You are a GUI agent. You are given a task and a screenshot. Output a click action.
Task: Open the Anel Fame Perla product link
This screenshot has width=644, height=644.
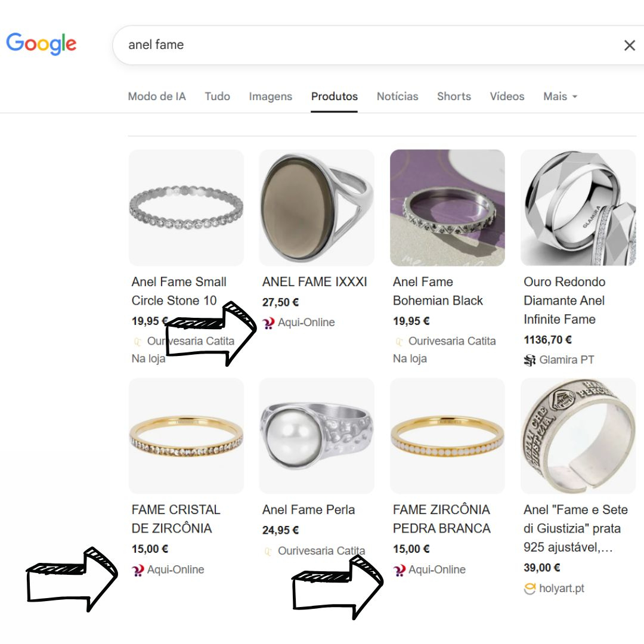[308, 510]
